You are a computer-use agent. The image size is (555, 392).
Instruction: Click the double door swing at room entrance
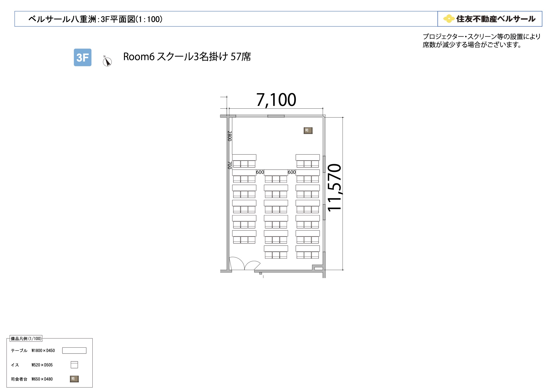tap(244, 264)
